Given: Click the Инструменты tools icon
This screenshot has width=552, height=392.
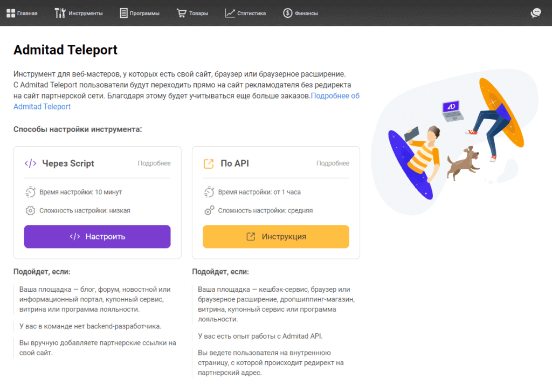Looking at the screenshot, I should [x=60, y=13].
